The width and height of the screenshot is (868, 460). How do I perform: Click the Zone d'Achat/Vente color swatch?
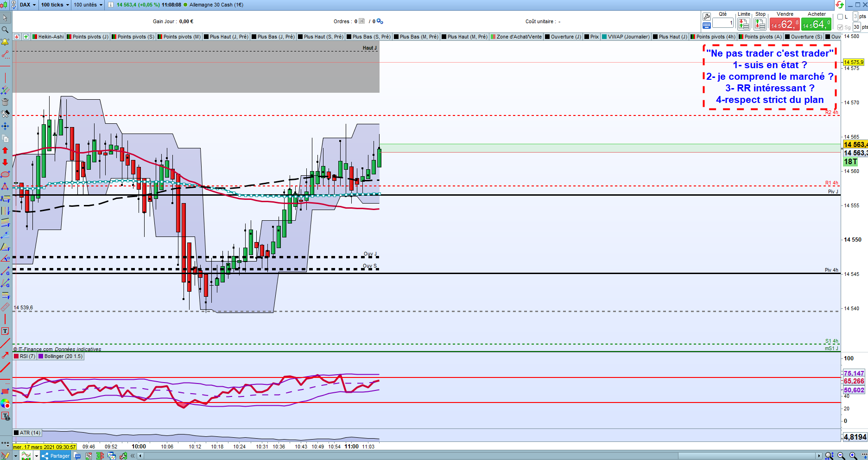(x=494, y=37)
